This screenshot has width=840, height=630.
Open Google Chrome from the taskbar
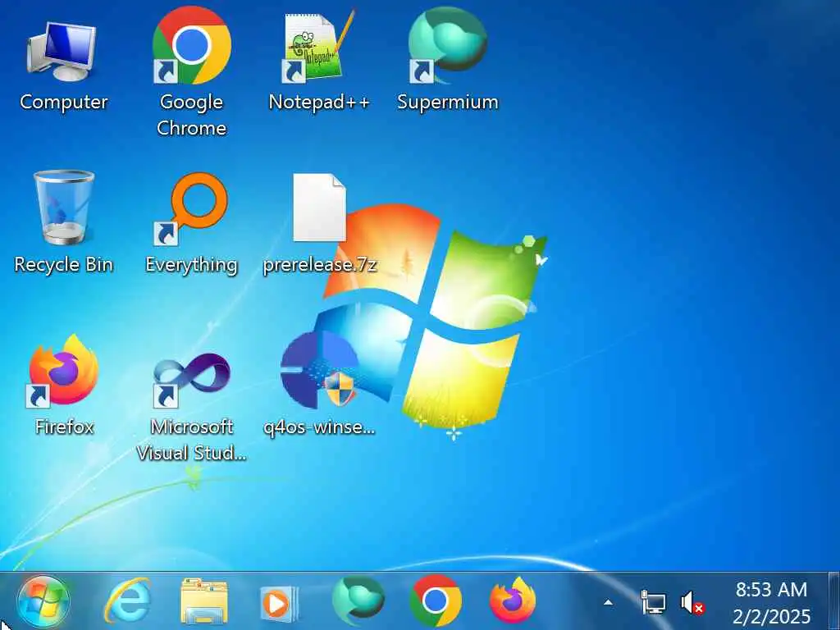tap(436, 601)
